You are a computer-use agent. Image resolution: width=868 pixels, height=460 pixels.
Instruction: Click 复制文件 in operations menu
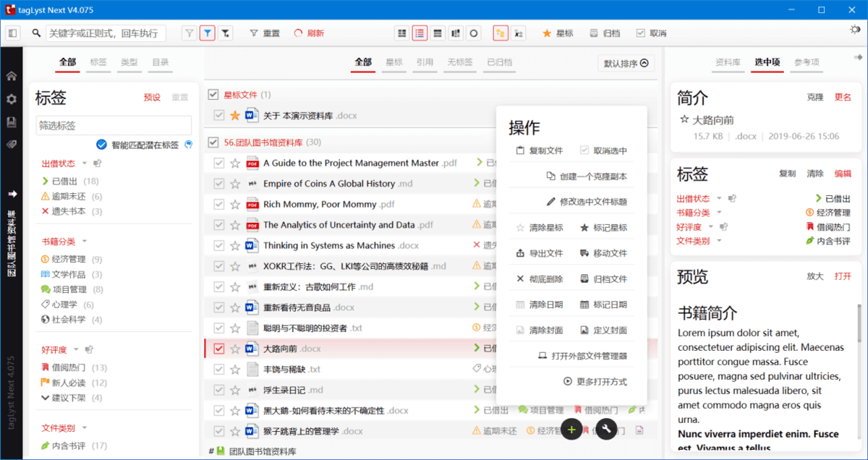point(540,151)
